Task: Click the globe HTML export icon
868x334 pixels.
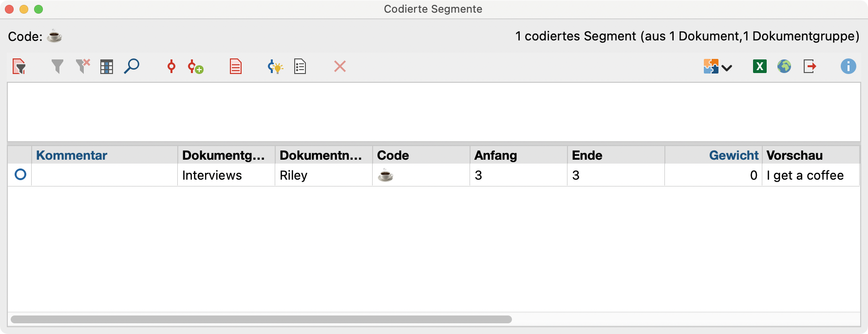Action: tap(784, 66)
